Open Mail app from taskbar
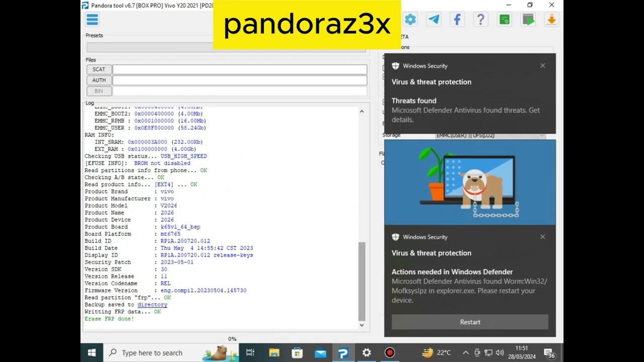This screenshot has width=644, height=362. click(320, 353)
